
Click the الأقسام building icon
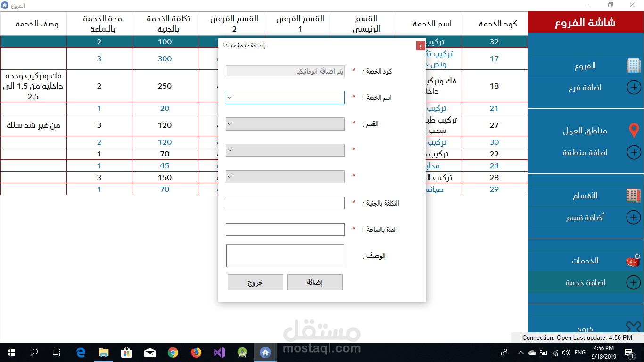click(x=633, y=196)
